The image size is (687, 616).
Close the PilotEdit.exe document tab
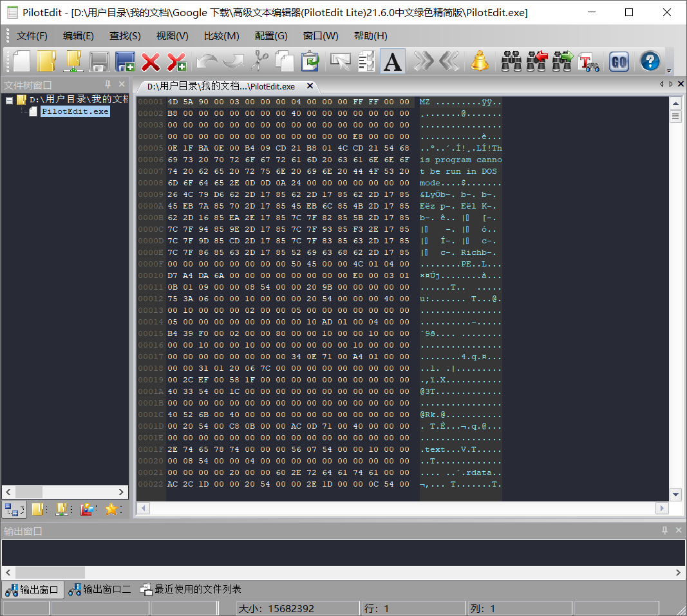pyautogui.click(x=310, y=86)
